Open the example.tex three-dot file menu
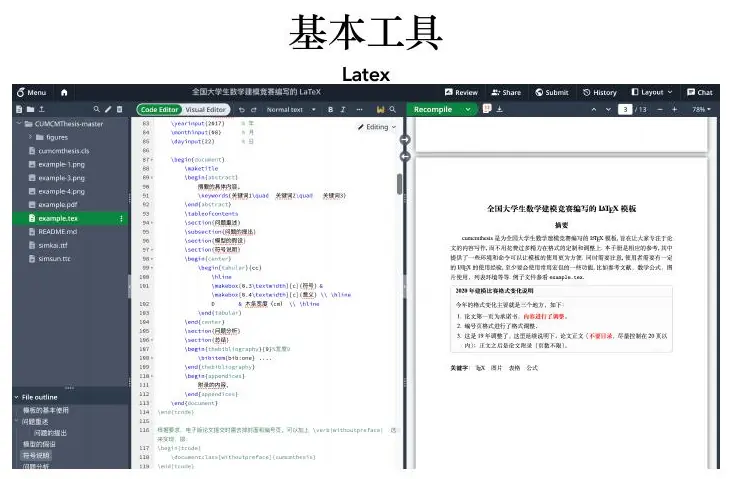Image resolution: width=734 pixels, height=479 pixels. [x=121, y=218]
